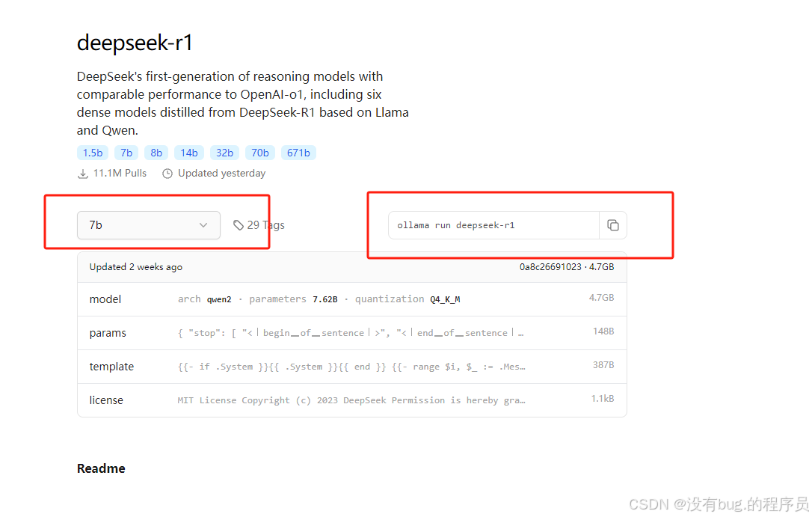Click the 7.62B parameters value

coord(325,299)
